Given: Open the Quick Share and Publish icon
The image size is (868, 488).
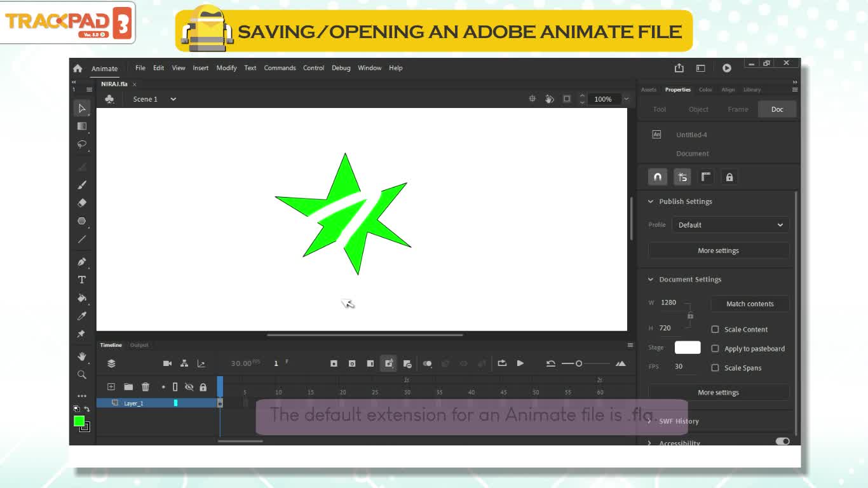Looking at the screenshot, I should click(679, 68).
